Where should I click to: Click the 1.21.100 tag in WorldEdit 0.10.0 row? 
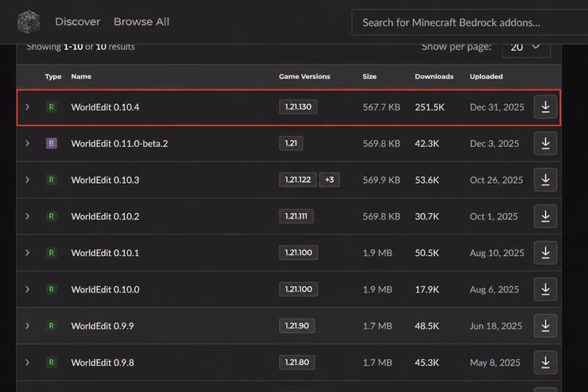click(x=299, y=289)
